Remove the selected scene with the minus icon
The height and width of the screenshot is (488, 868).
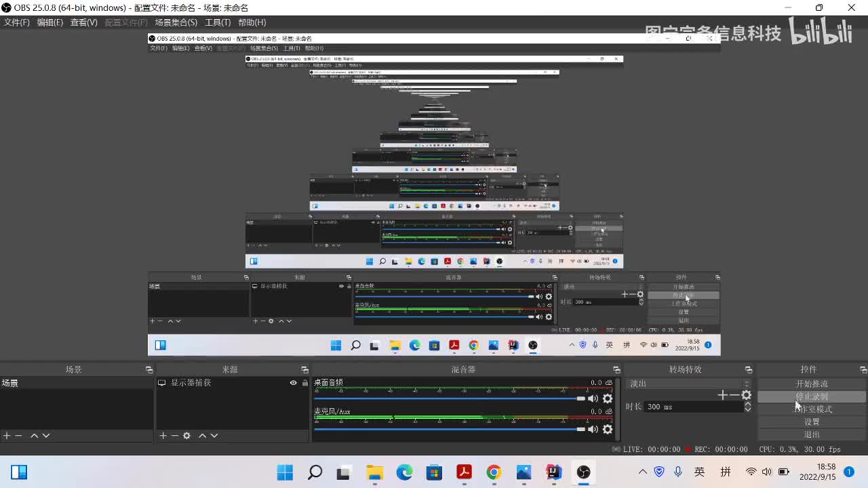pyautogui.click(x=18, y=436)
